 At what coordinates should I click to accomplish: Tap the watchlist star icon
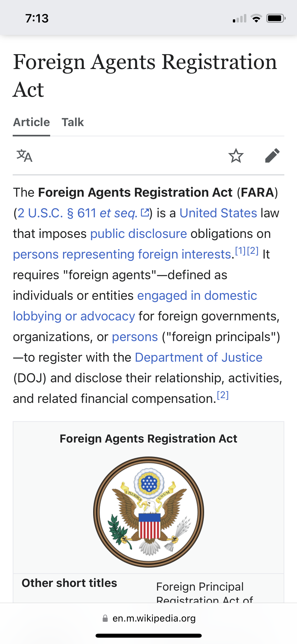click(x=236, y=156)
